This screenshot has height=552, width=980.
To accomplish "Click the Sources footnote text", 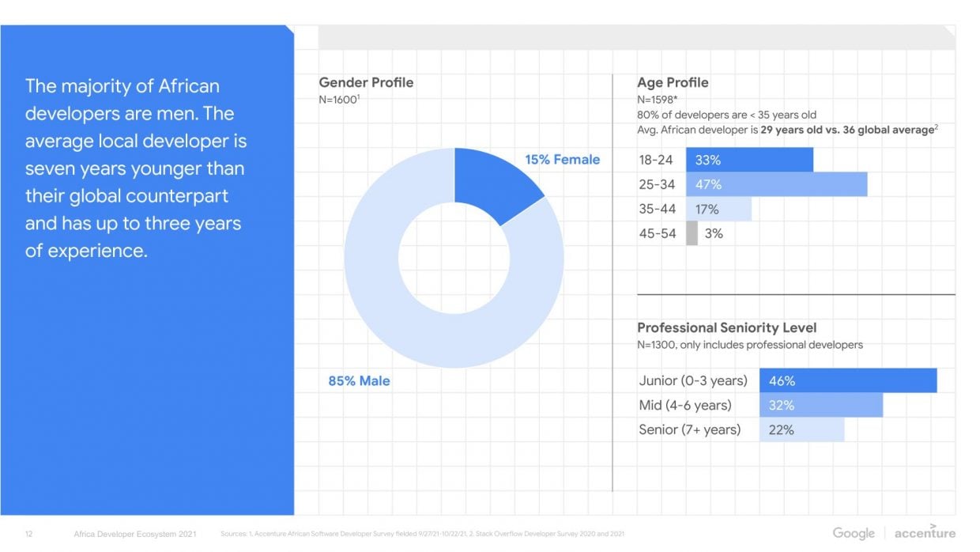I will [x=423, y=534].
